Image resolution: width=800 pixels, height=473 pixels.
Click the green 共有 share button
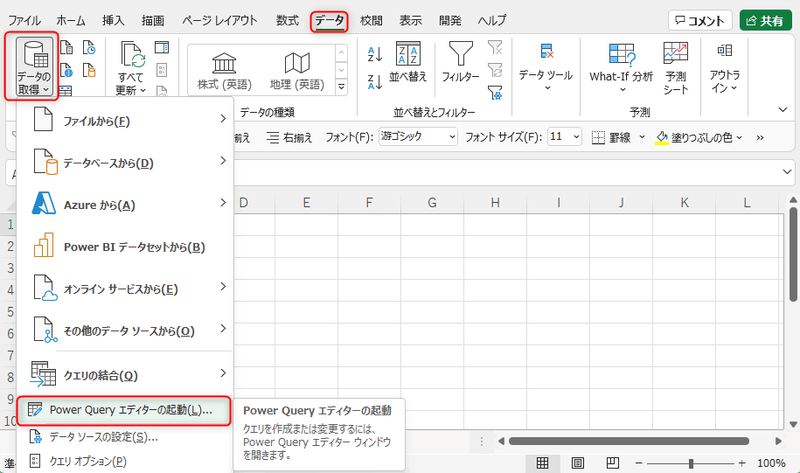coord(765,20)
